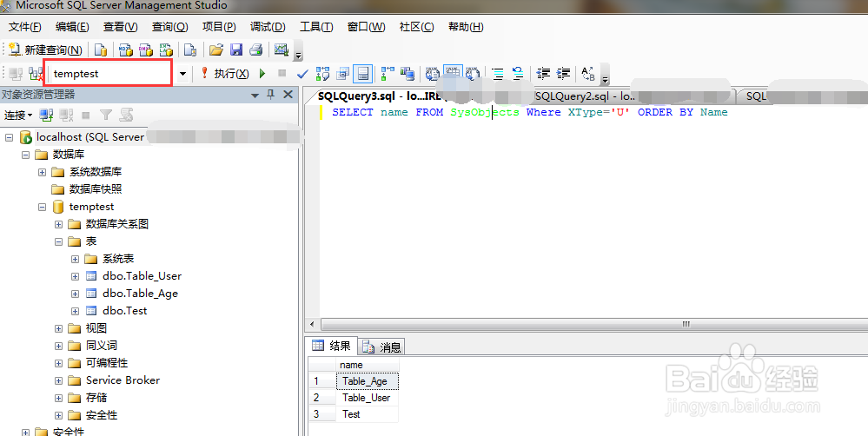
Task: Click the Increase Indent icon
Action: tap(564, 74)
